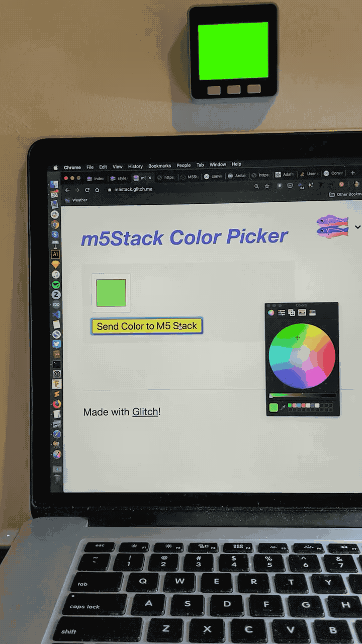Open the Bookmarks menu
The width and height of the screenshot is (362, 644).
[160, 166]
